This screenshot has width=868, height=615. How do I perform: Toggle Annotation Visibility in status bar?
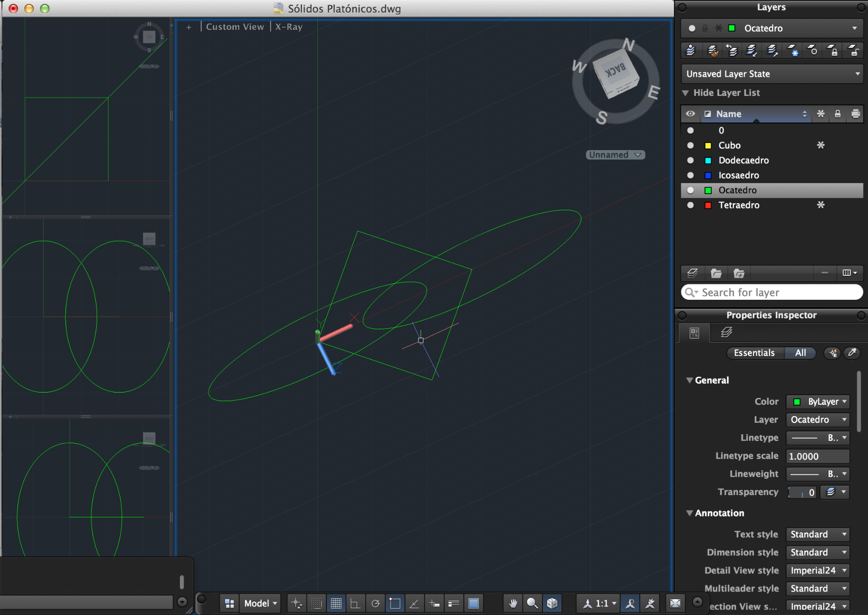(x=630, y=603)
